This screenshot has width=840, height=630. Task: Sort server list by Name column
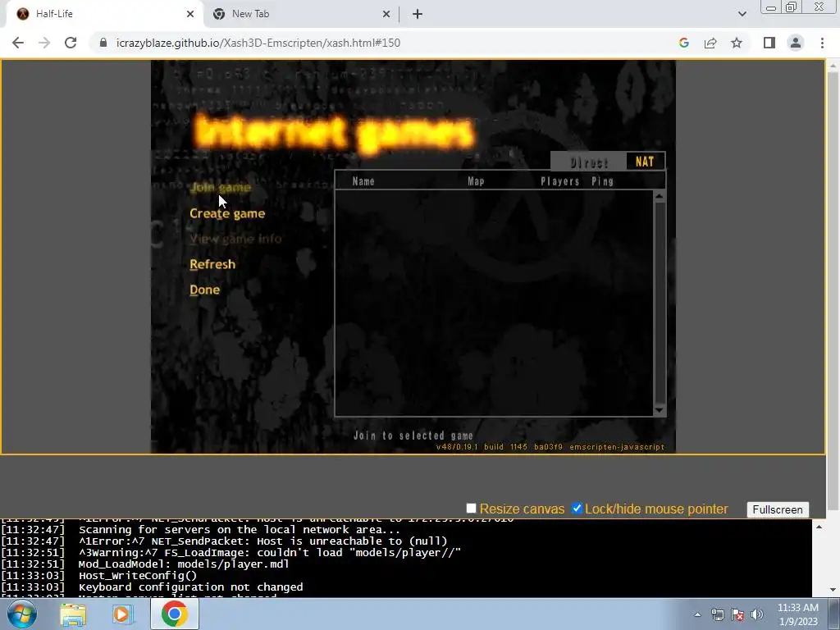click(x=363, y=181)
